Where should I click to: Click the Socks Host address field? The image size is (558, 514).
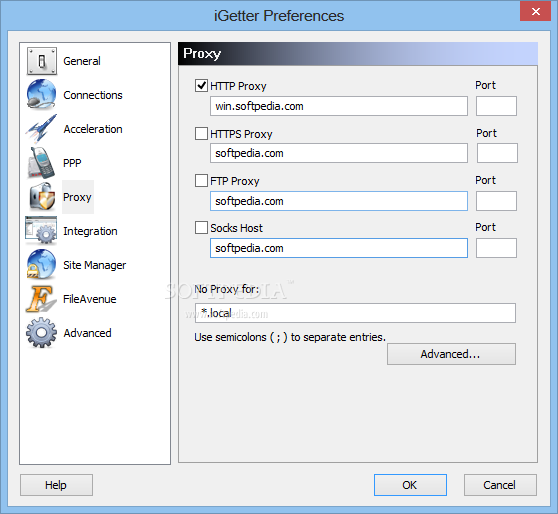point(339,248)
